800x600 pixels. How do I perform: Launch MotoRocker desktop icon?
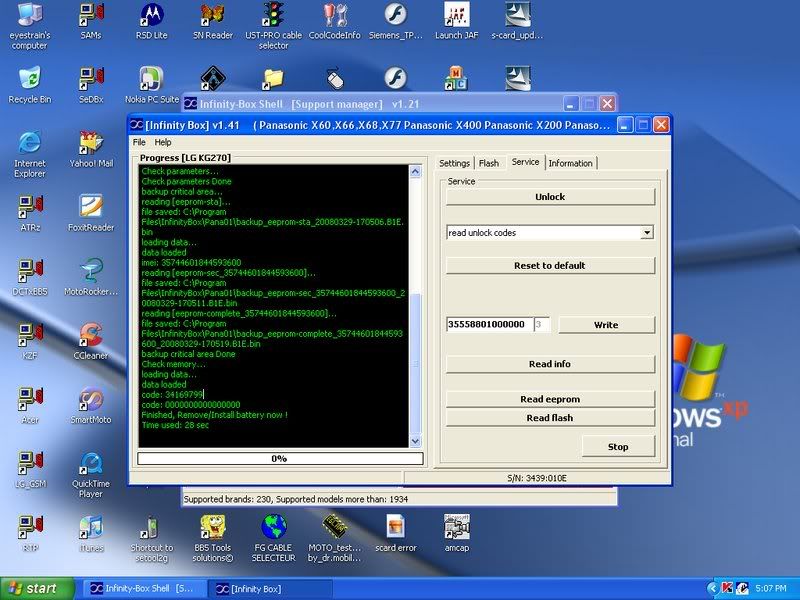pos(91,278)
